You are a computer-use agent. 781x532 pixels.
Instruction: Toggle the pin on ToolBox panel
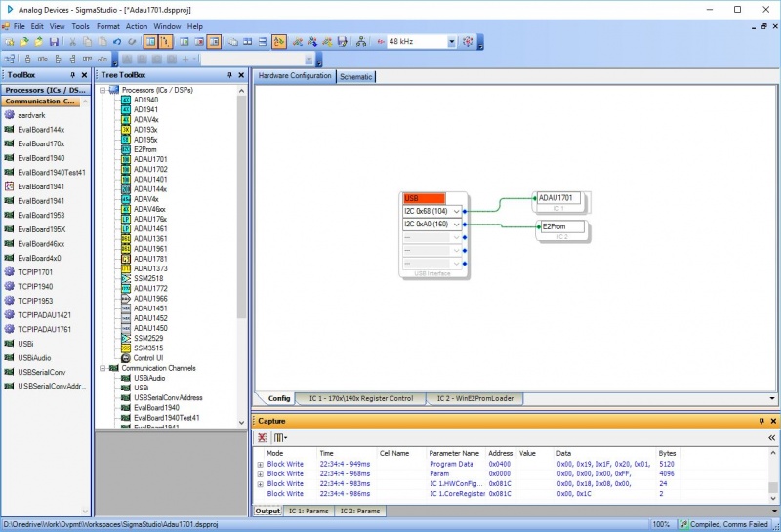[x=72, y=75]
